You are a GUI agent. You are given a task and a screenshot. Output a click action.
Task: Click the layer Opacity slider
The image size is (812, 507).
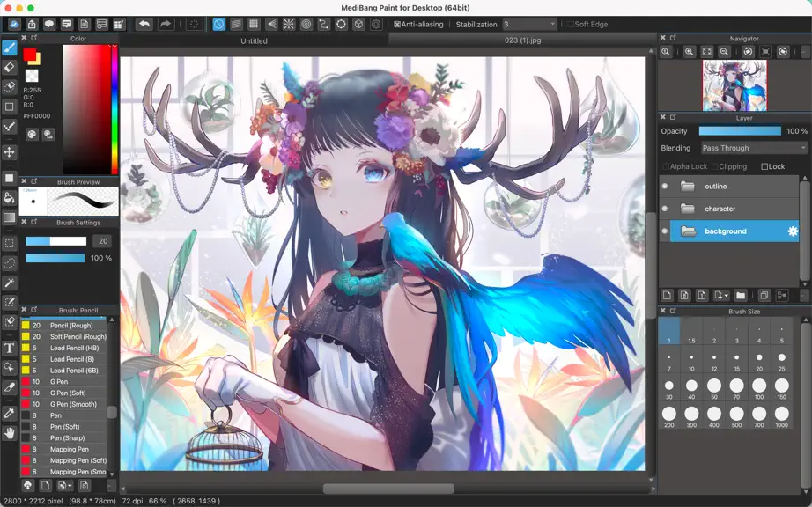[740, 131]
